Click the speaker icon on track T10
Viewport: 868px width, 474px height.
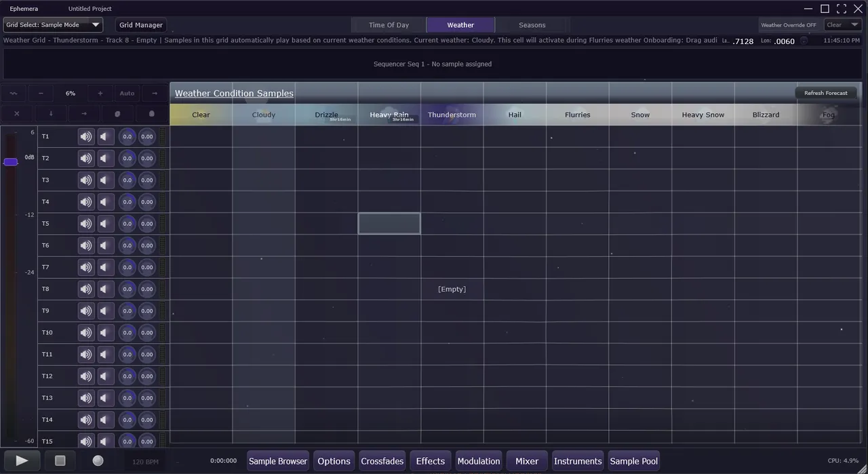tap(85, 332)
